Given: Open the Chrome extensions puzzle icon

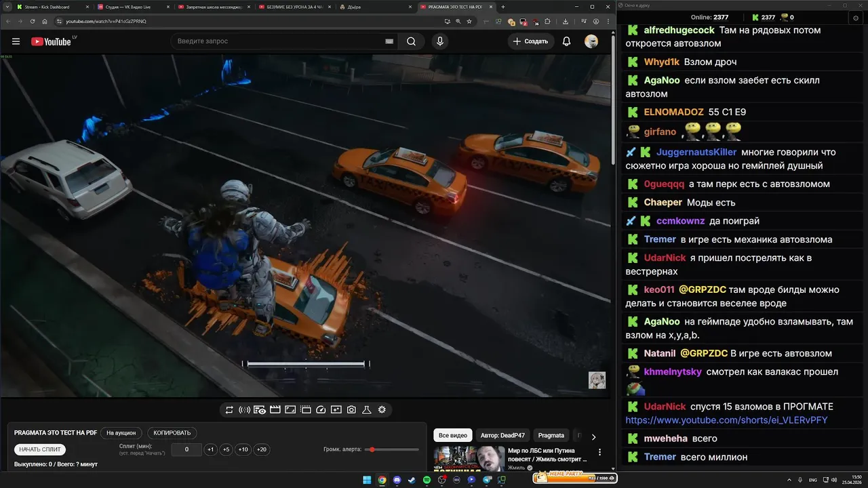Looking at the screenshot, I should [x=548, y=21].
